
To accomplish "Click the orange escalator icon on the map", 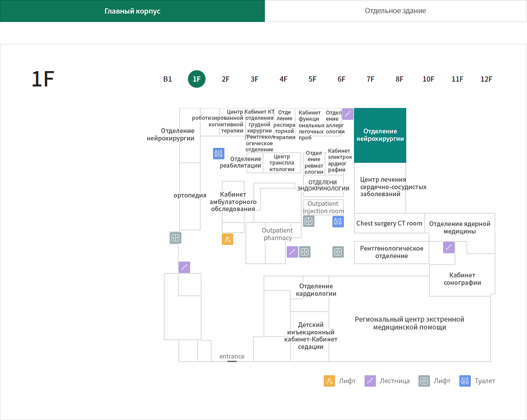I will [227, 239].
